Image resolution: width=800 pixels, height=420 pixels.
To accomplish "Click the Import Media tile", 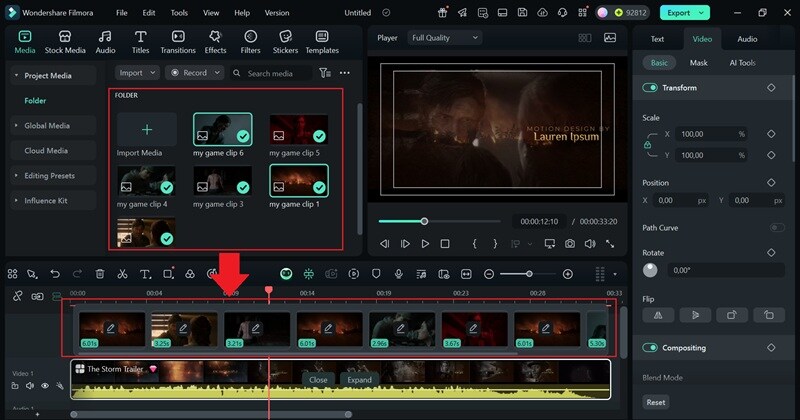I will 146,135.
